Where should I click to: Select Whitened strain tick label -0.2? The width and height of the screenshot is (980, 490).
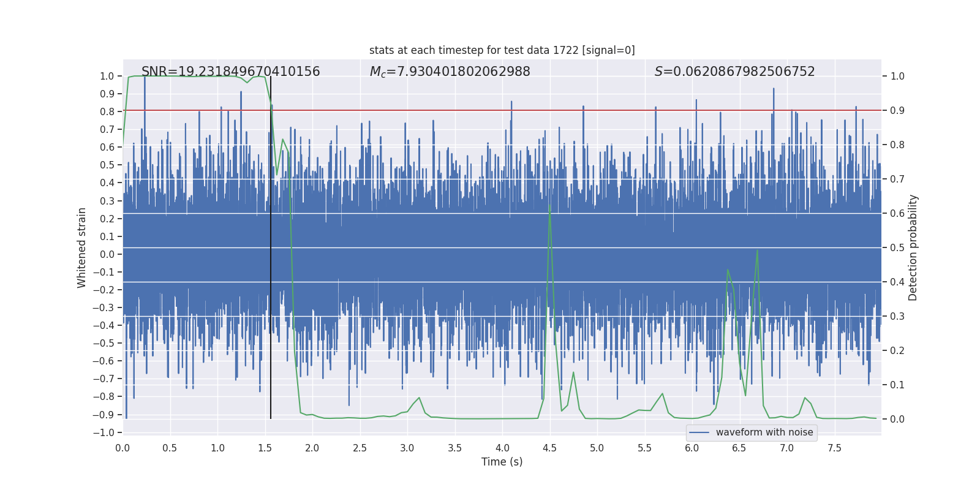coord(104,290)
